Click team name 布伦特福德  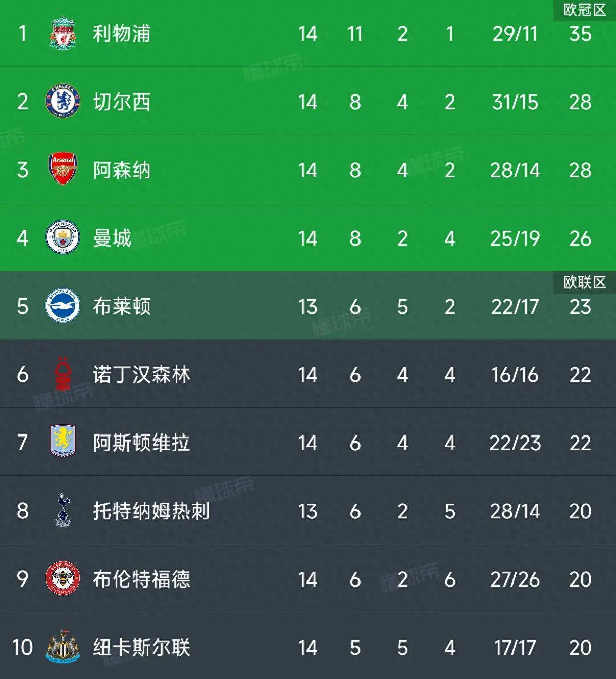(141, 579)
